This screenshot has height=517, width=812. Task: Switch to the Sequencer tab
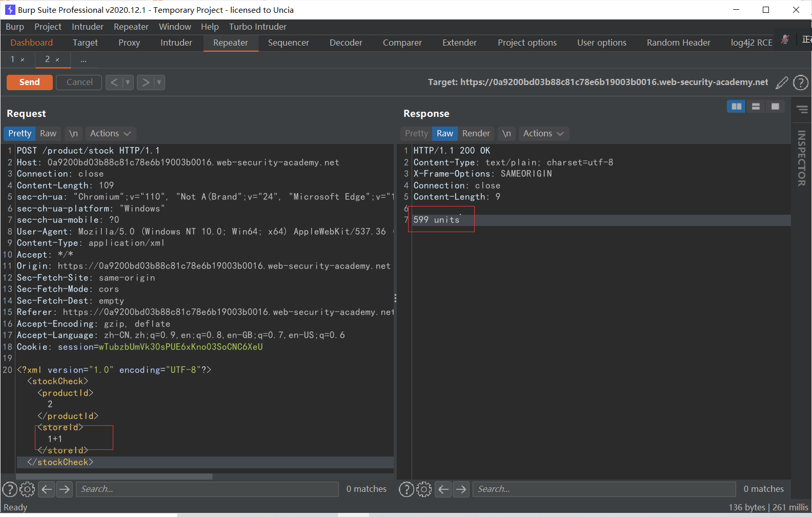(x=289, y=43)
